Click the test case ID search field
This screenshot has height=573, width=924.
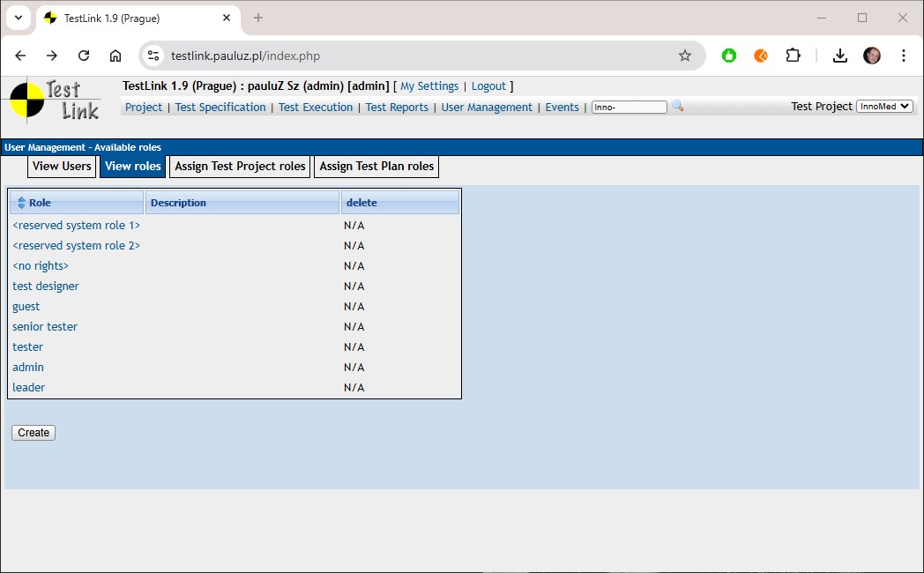(x=629, y=108)
